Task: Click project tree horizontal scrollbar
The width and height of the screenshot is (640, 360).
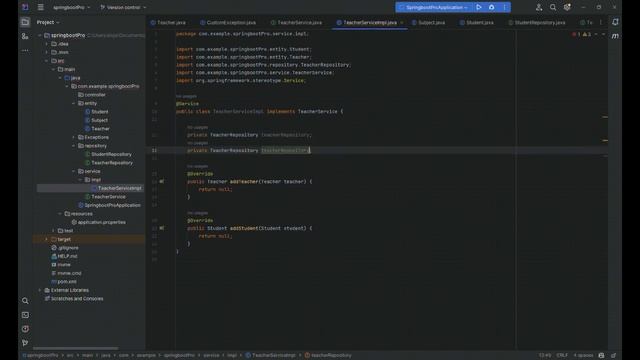Action: coord(76,348)
